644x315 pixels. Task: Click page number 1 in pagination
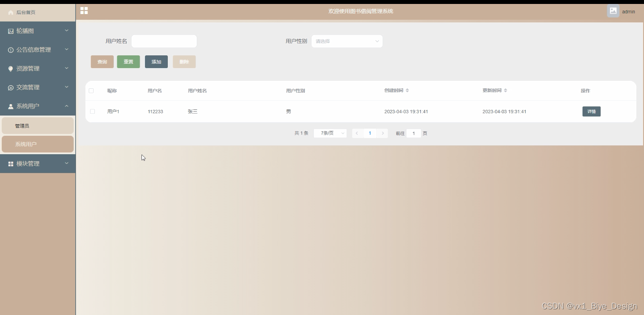tap(370, 133)
